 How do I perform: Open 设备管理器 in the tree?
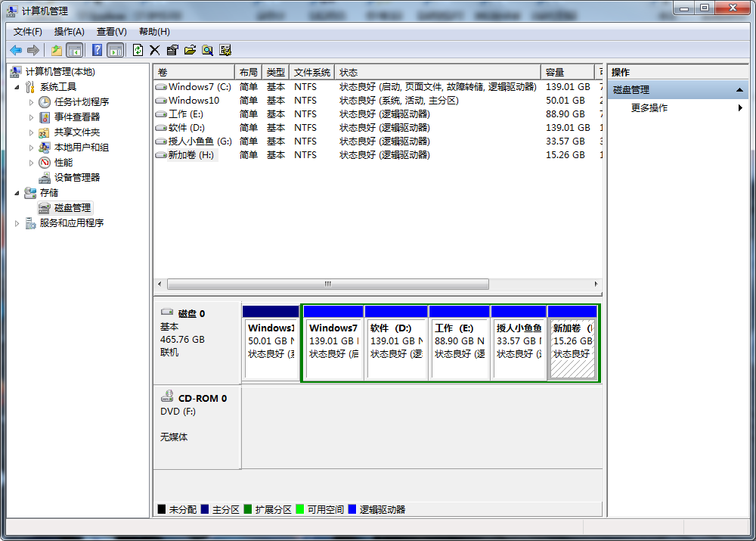coord(76,178)
